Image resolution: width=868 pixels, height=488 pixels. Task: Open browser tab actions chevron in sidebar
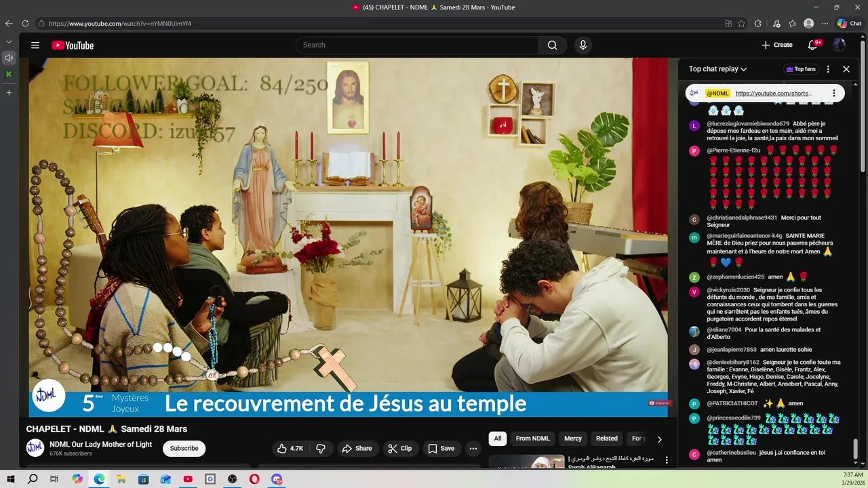[x=9, y=42]
